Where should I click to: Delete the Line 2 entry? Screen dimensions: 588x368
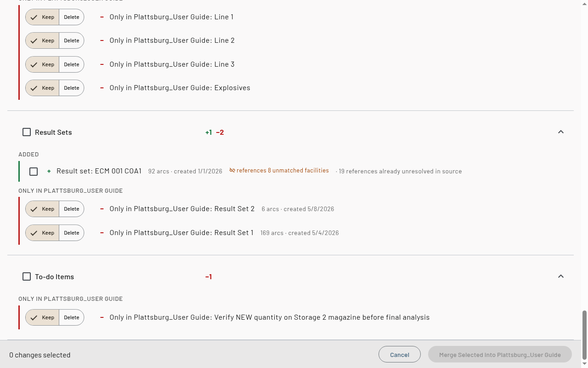72,40
